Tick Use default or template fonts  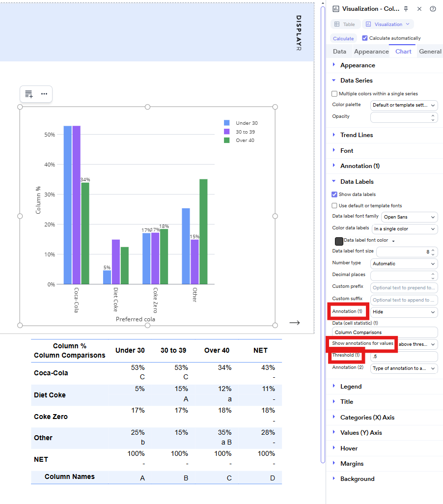334,206
